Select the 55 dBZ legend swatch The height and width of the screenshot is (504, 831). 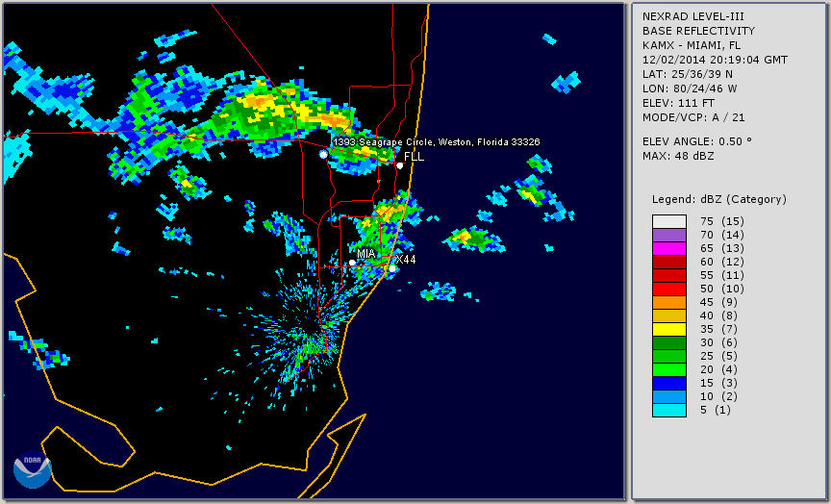pos(669,276)
